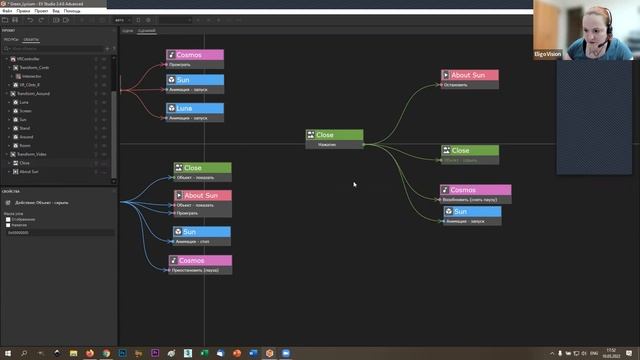This screenshot has width=640, height=360.
Task: Toggle the 'Нажатие' checkbox in properties
Action: (8, 225)
